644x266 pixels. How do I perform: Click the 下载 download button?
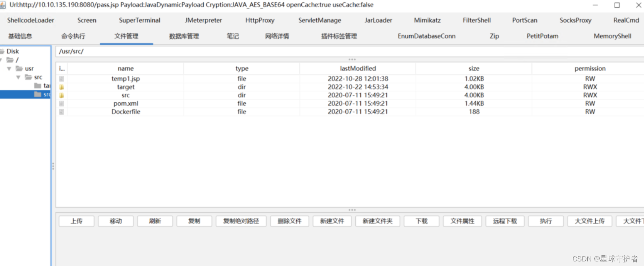pyautogui.click(x=422, y=221)
